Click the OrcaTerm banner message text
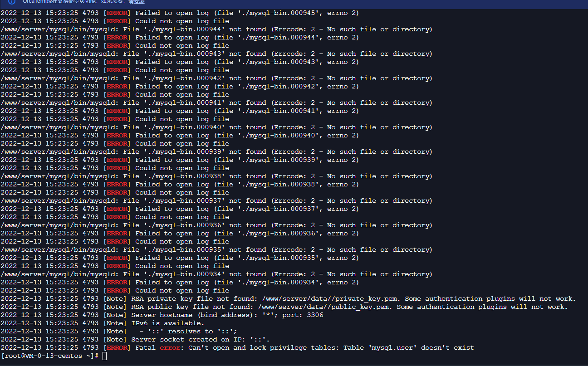The height and width of the screenshot is (366, 588). (x=84, y=1)
